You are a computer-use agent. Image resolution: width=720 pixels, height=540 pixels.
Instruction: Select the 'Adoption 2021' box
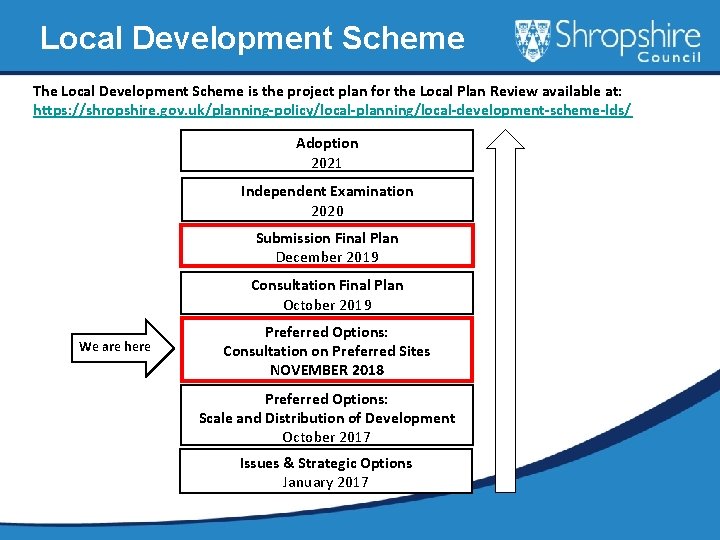pyautogui.click(x=327, y=151)
